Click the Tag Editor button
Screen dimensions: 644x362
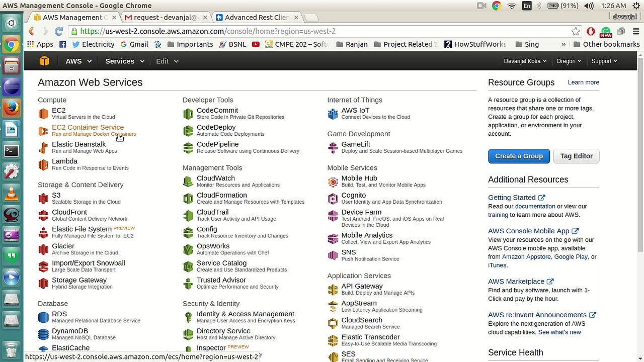(576, 156)
